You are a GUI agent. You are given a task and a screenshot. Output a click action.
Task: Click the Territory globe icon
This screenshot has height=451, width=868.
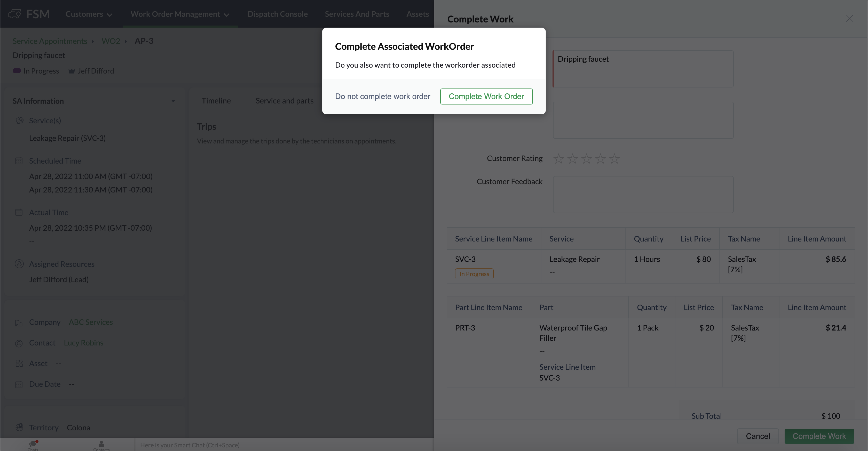pos(19,428)
